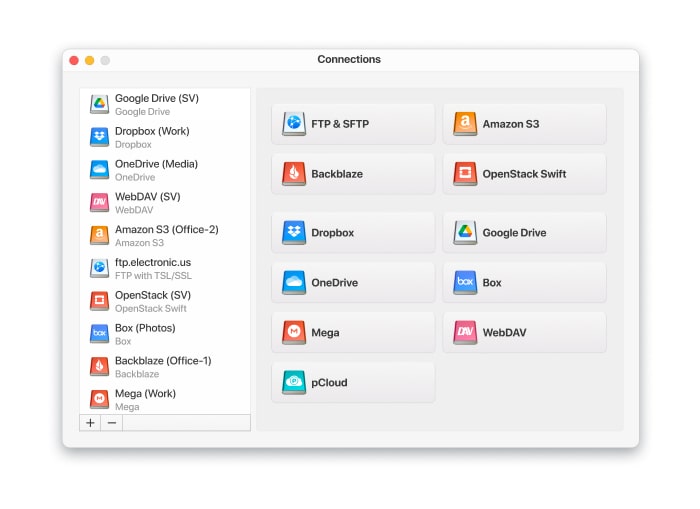
Task: Click the WebDAV icon in connection grid
Action: pyautogui.click(x=465, y=333)
